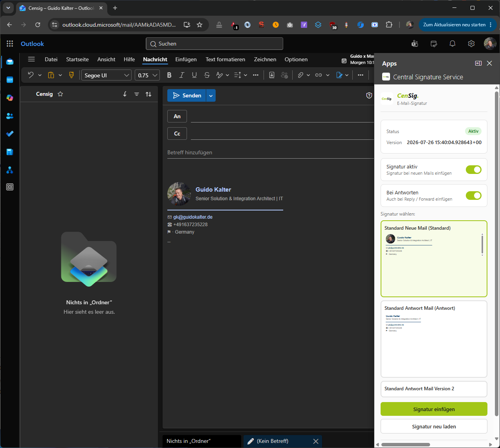This screenshot has height=448, width=500.
Task: Click the Signatur einfügen button
Action: tap(434, 409)
